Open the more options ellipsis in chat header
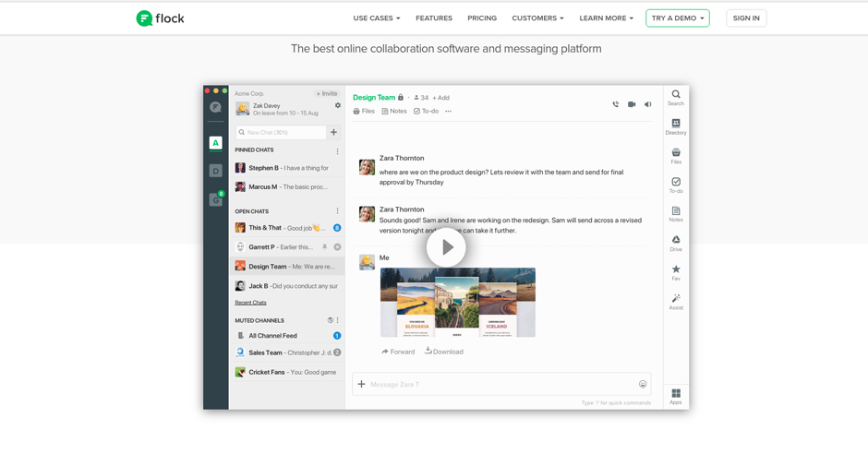The image size is (868, 454). pos(448,111)
